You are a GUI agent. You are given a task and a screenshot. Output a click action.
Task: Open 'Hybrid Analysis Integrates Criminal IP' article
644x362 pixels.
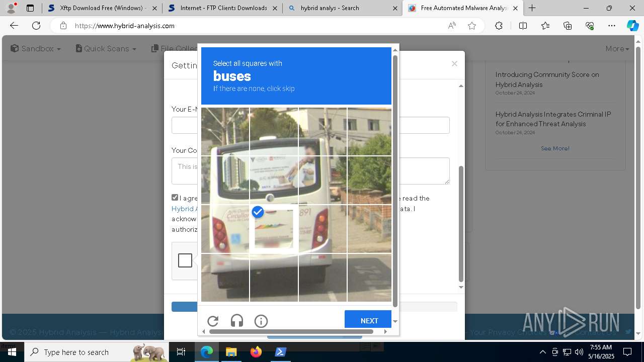pyautogui.click(x=553, y=119)
